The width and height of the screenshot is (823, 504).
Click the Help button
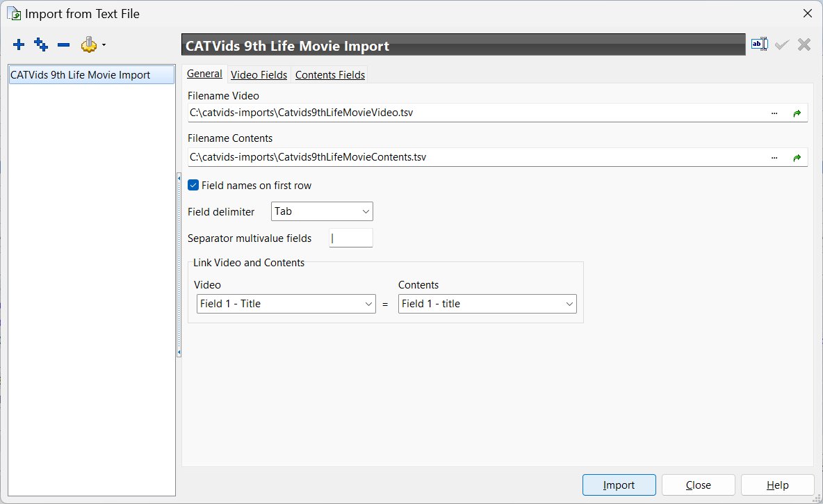pyautogui.click(x=777, y=485)
